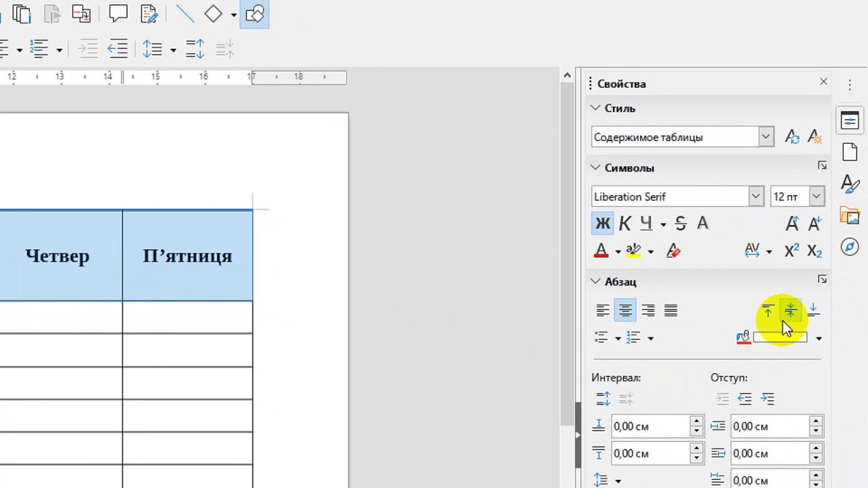Align paragraph right in sidebar
The image size is (868, 488).
tap(648, 310)
